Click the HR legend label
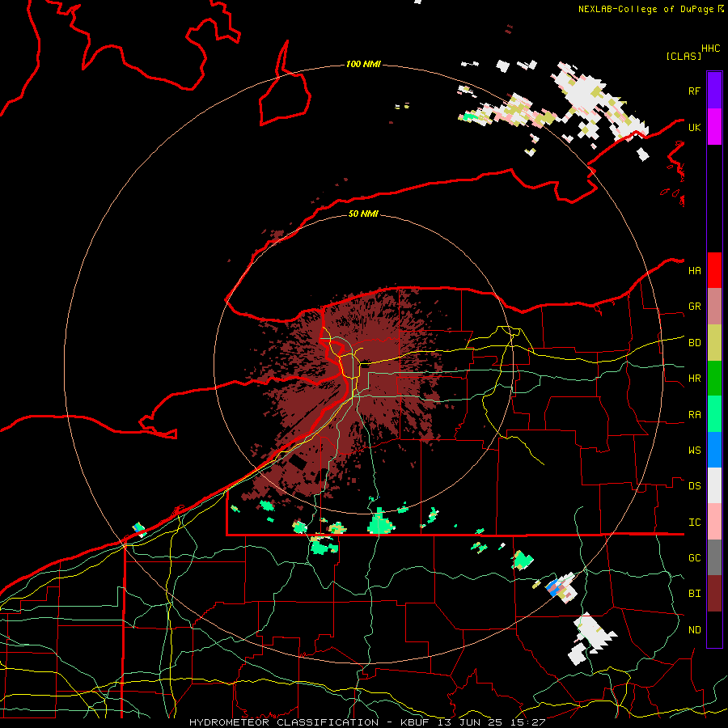The height and width of the screenshot is (728, 728). pyautogui.click(x=694, y=379)
